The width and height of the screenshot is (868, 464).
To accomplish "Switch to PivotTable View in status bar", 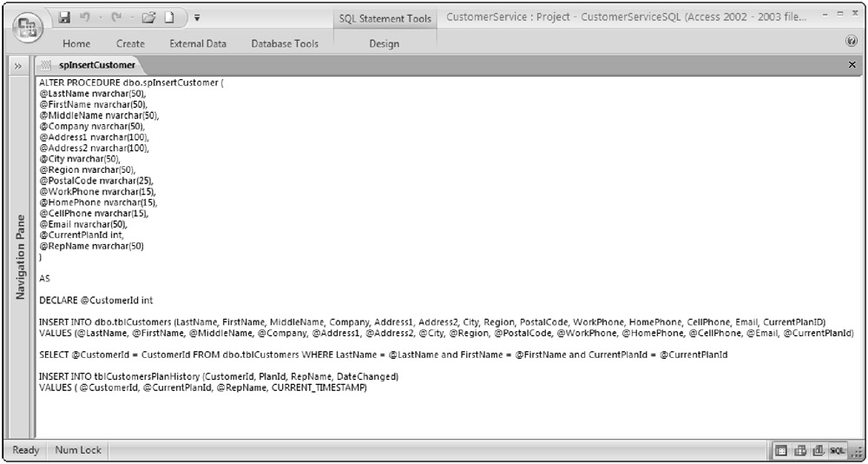I will click(801, 450).
